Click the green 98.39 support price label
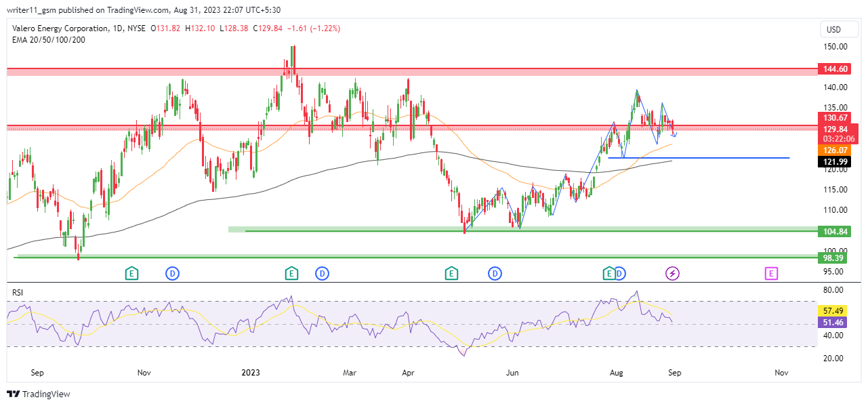868x406 pixels. pyautogui.click(x=834, y=258)
